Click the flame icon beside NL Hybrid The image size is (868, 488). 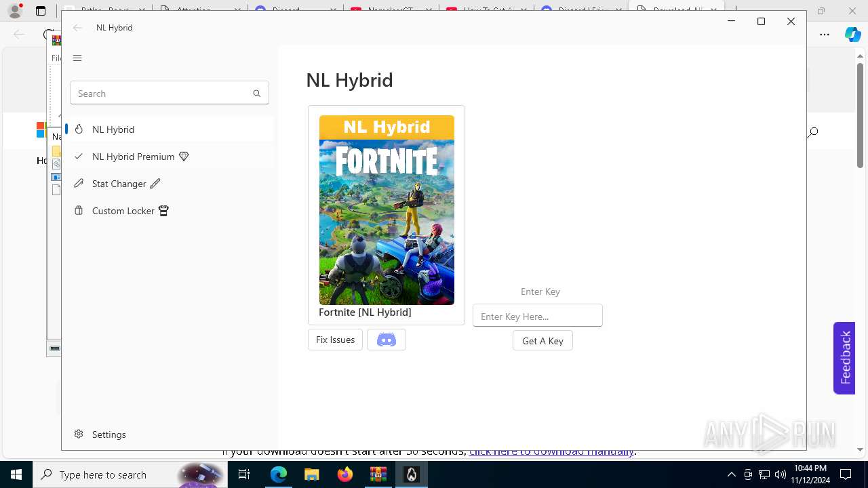click(79, 129)
